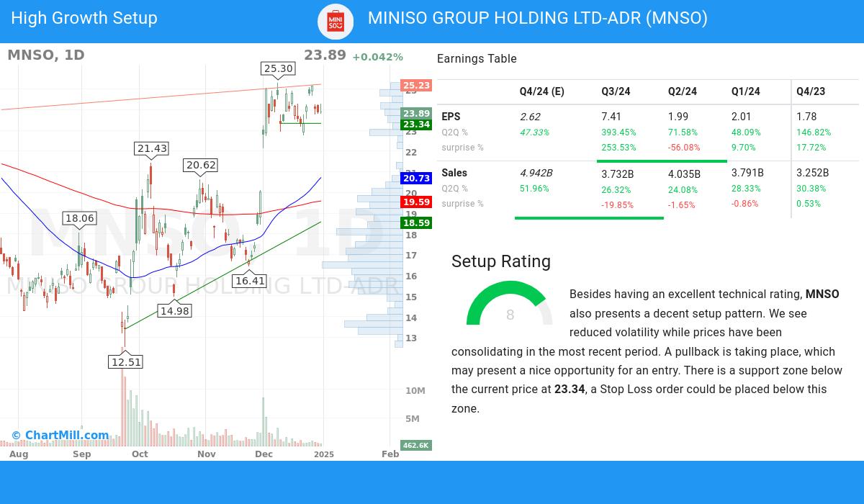Select the 12.51 low label
This screenshot has width=864, height=504.
click(x=126, y=361)
